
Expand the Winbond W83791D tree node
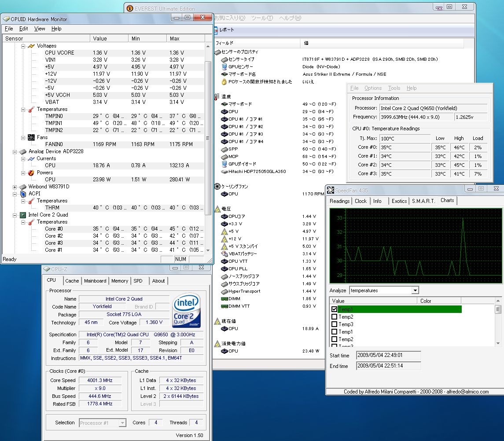pos(15,187)
